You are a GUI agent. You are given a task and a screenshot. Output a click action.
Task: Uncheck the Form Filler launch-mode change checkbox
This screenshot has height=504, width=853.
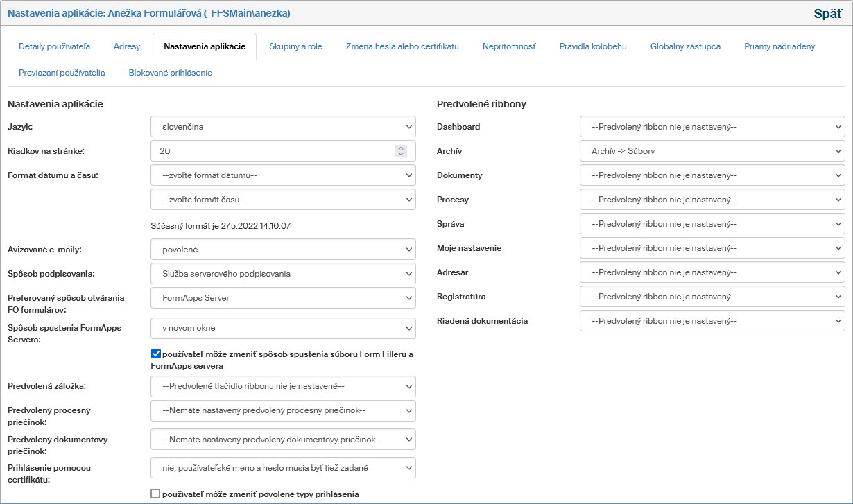coord(156,354)
